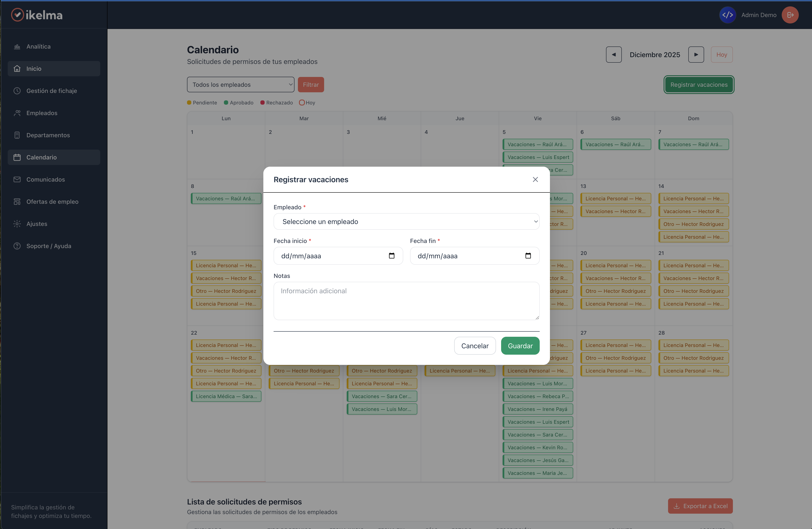Select Calendario in the navigation menu

point(41,157)
